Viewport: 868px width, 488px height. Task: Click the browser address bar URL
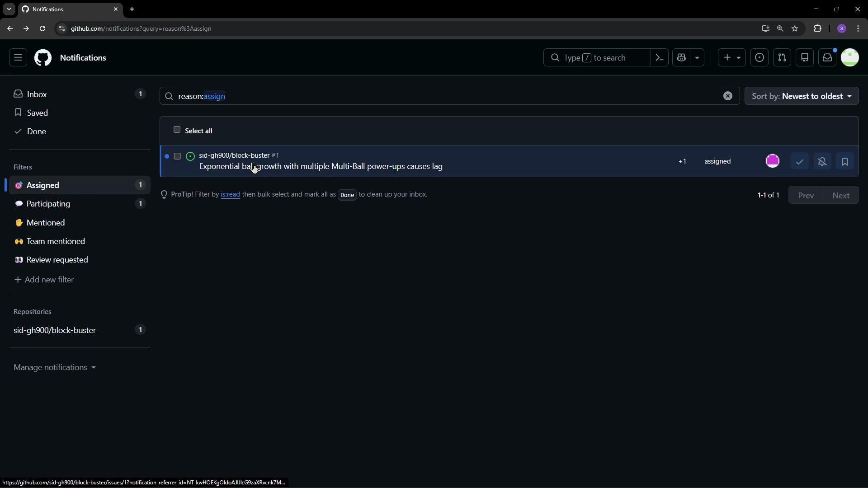[141, 28]
